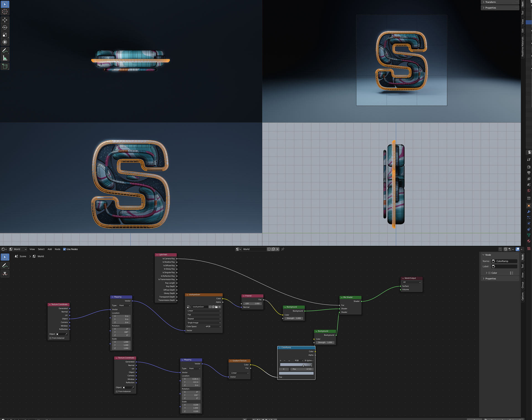Toggle node editor snapping magnet
The height and width of the screenshot is (420, 532).
(505, 249)
